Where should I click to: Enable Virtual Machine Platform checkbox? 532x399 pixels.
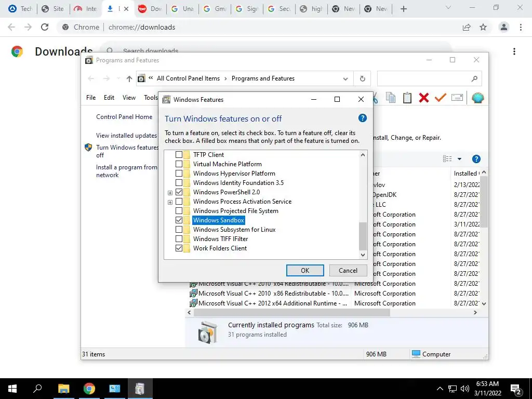tap(179, 164)
